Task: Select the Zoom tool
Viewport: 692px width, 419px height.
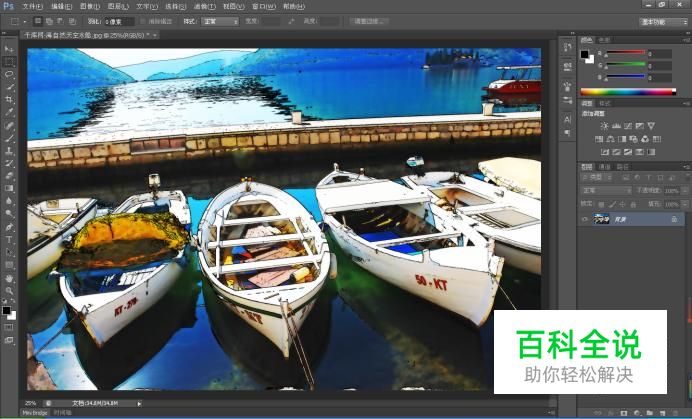Action: coord(9,291)
